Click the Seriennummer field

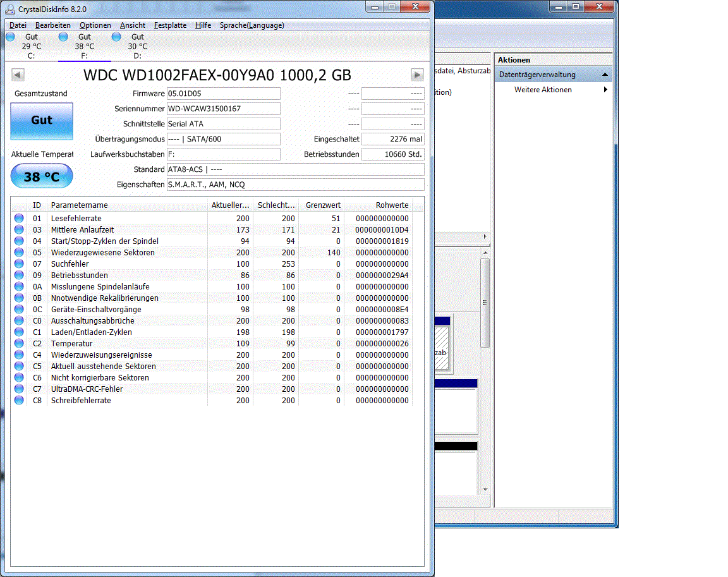coord(223,109)
